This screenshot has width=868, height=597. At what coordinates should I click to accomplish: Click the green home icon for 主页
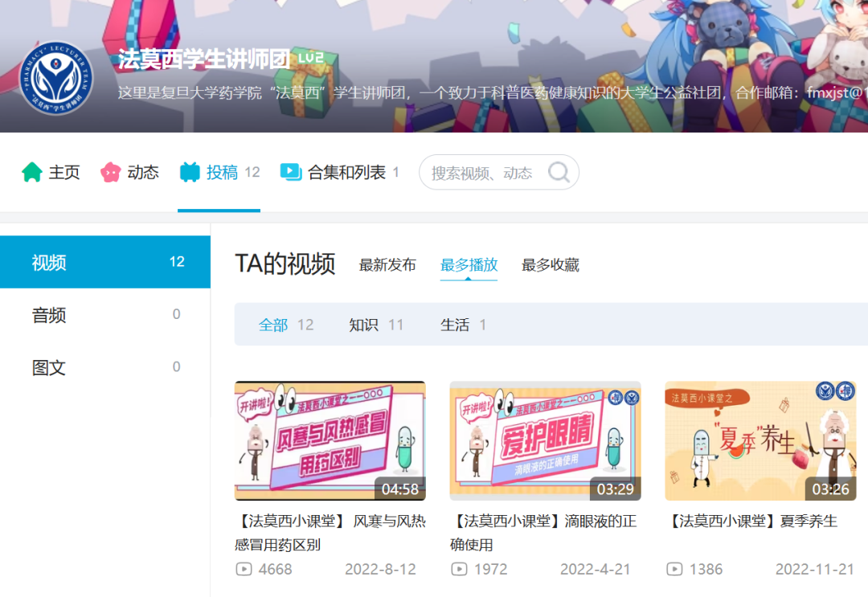tap(32, 172)
